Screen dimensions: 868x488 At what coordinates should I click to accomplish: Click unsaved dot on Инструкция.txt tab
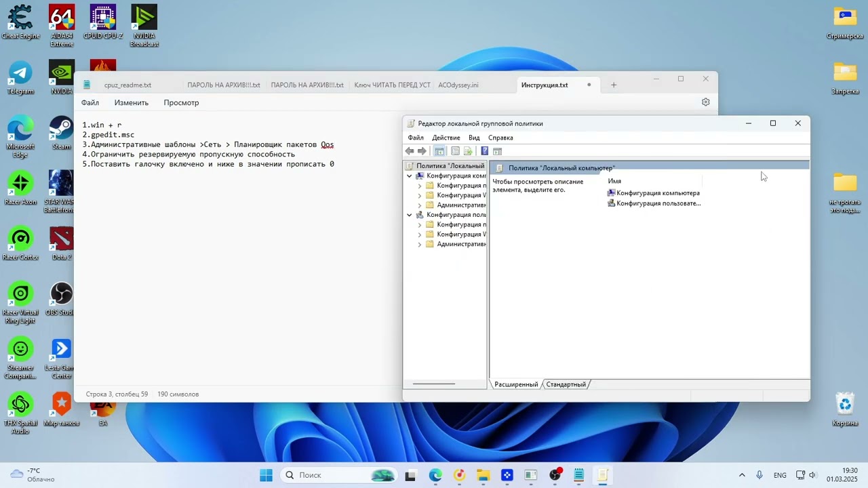[589, 85]
